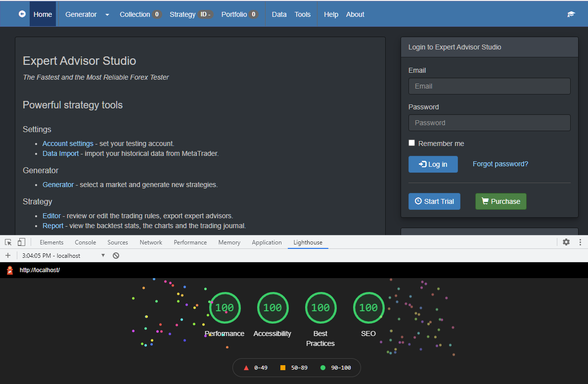This screenshot has width=588, height=384.
Task: Click the http://localhost/ URL in Lighthouse
Action: click(40, 270)
